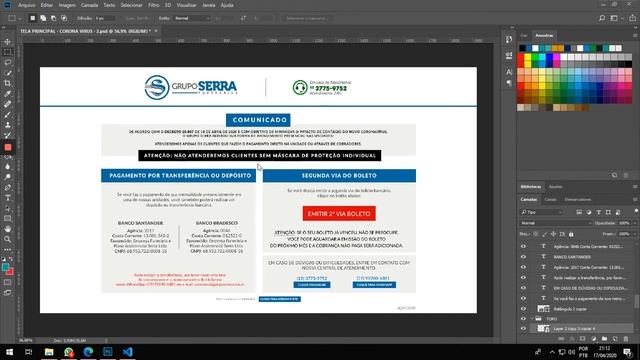Open the Arquivo menu
Viewport: 640px width, 360px height.
tap(27, 5)
